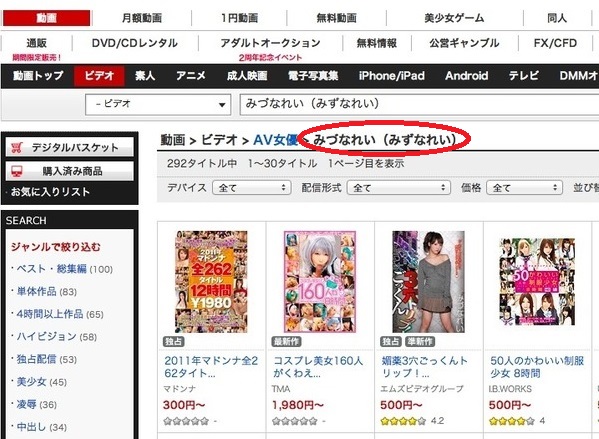Screen dimensions: 599x439
Task: Go to DVD/CDレンタル menu
Action: pos(134,43)
